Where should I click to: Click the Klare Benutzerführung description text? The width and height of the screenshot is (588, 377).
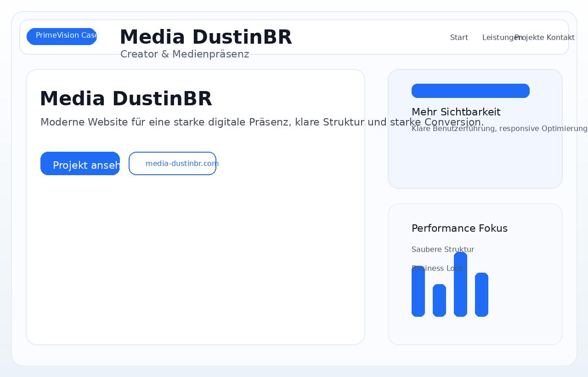pos(498,129)
